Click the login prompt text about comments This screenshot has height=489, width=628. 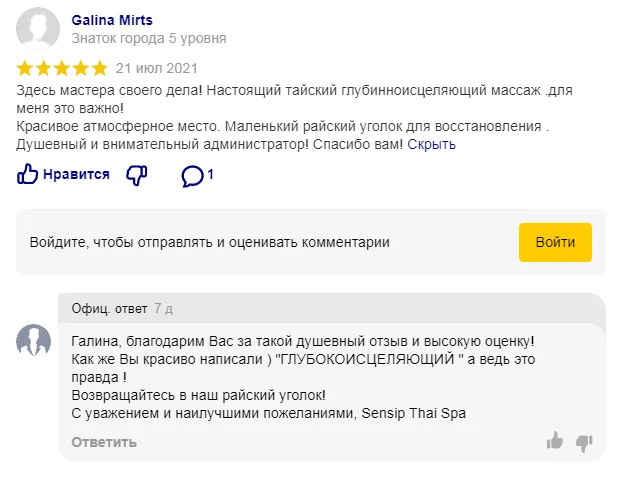[x=210, y=242]
